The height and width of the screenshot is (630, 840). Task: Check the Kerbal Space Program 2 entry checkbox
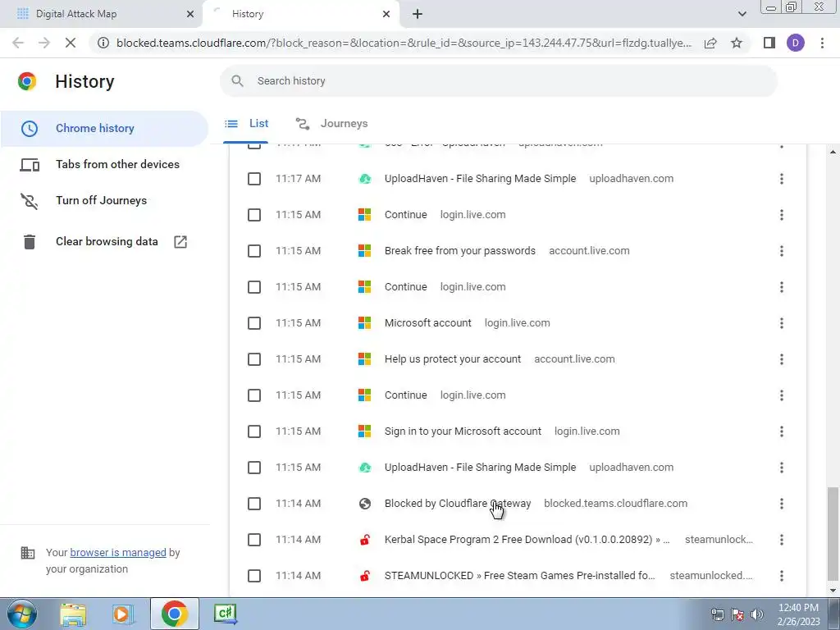[254, 540]
